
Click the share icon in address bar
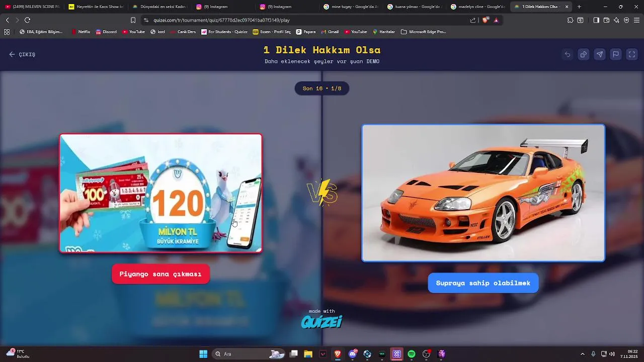[x=473, y=20]
